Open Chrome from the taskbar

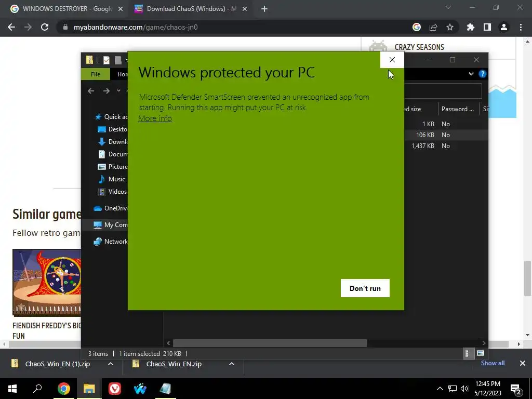tap(63, 389)
